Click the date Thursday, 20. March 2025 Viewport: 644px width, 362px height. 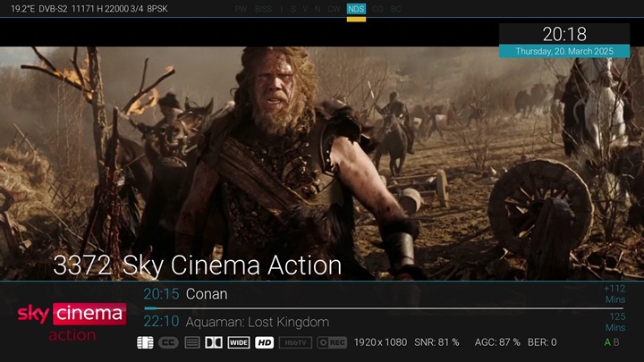[x=564, y=51]
